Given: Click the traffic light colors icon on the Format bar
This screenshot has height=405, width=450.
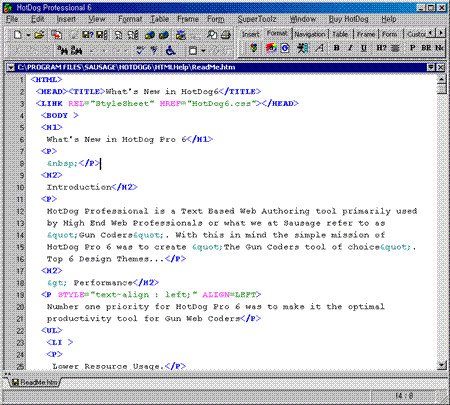Looking at the screenshot, I should click(254, 48).
